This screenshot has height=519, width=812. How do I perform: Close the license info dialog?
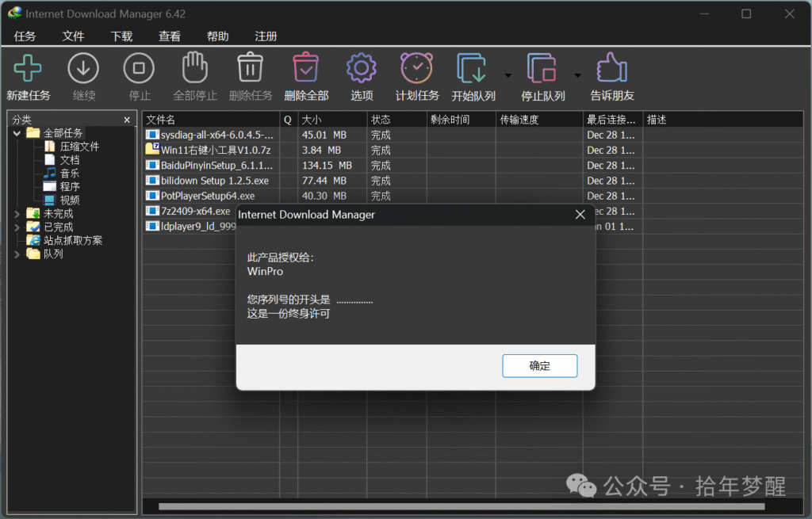[580, 215]
